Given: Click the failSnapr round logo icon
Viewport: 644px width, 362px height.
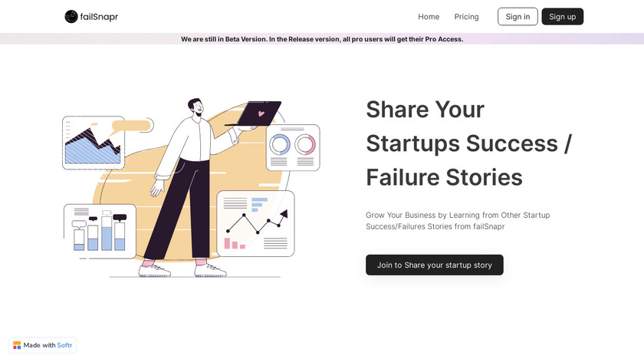Looking at the screenshot, I should [x=71, y=16].
